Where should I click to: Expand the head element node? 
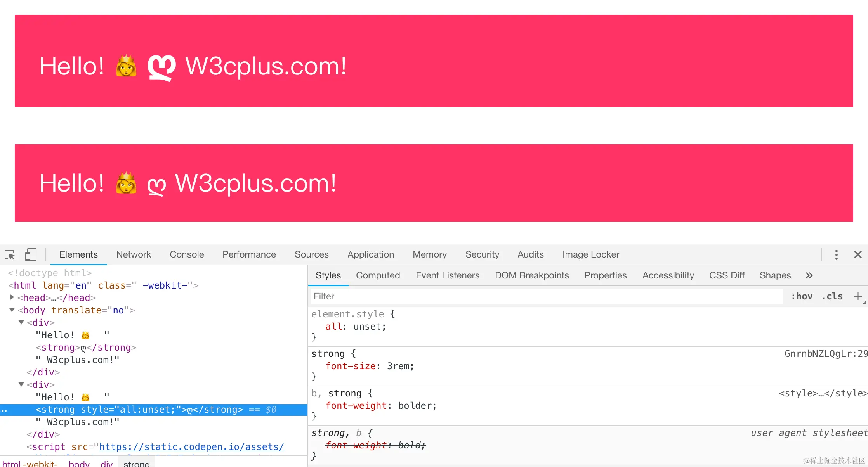[12, 297]
